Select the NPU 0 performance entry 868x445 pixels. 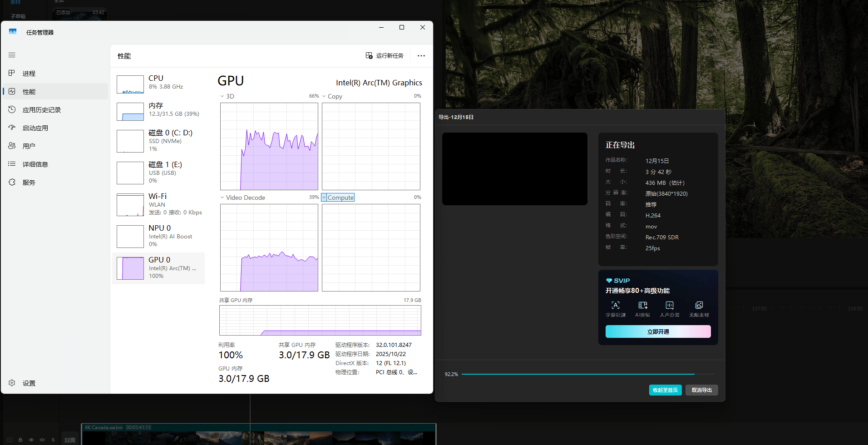click(x=158, y=236)
